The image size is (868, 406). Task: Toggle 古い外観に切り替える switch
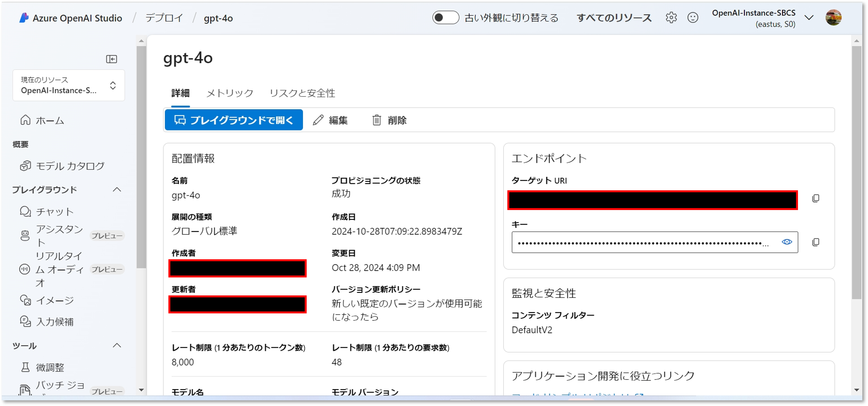[x=446, y=18]
